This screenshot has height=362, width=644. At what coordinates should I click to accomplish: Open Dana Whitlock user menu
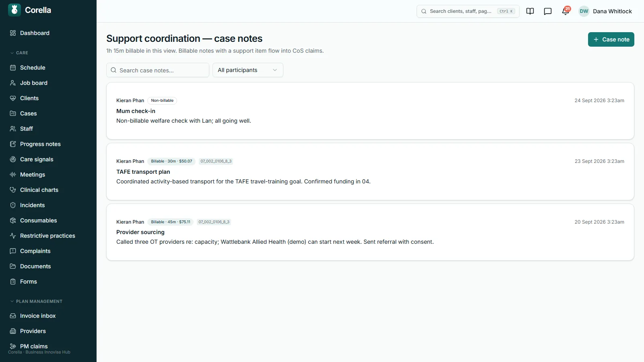point(605,11)
